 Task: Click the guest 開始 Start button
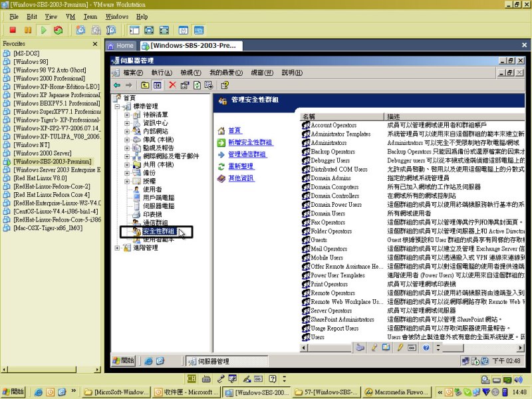pos(124,361)
